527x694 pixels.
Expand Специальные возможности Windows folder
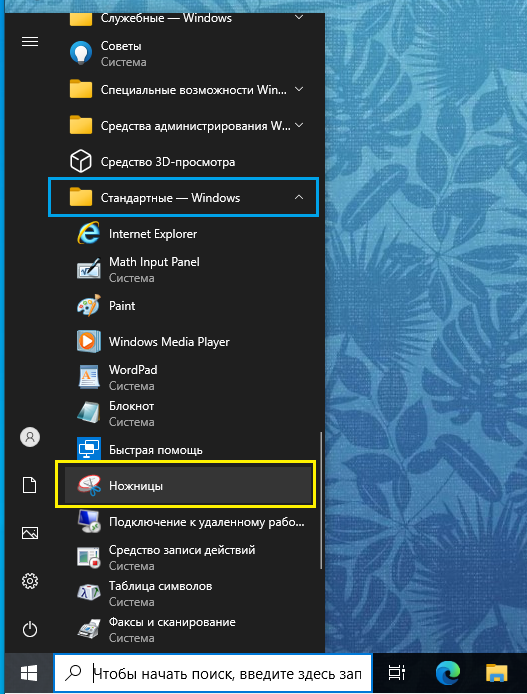[x=299, y=89]
